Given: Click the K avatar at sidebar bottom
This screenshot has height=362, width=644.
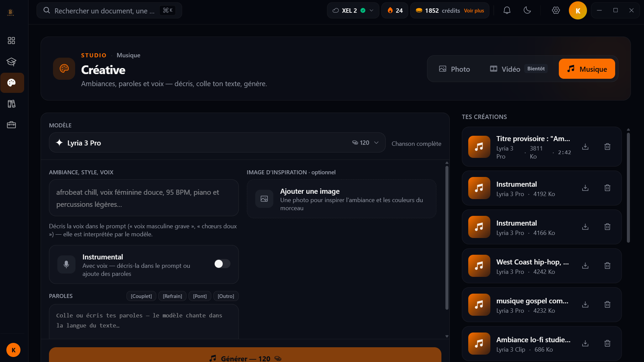Looking at the screenshot, I should [13, 350].
